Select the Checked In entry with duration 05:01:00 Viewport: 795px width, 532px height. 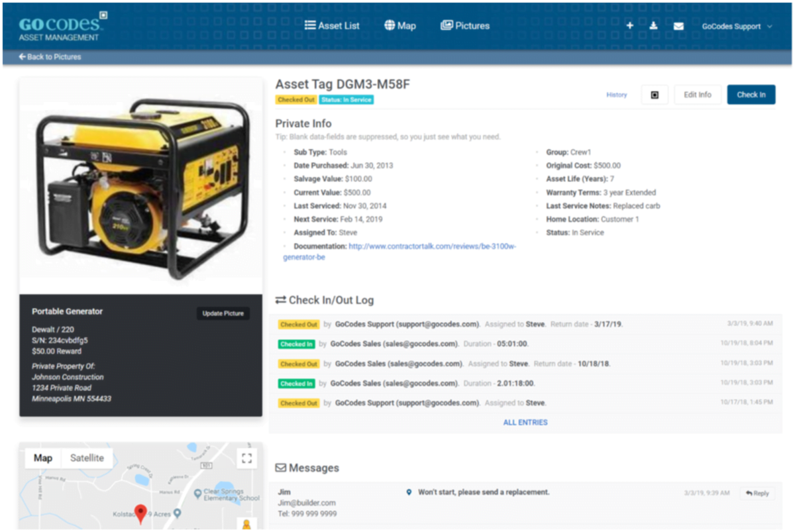[x=526, y=344]
